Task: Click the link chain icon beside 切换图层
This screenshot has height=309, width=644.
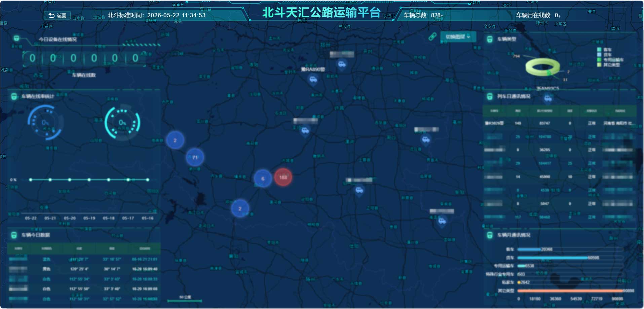Action: point(432,37)
